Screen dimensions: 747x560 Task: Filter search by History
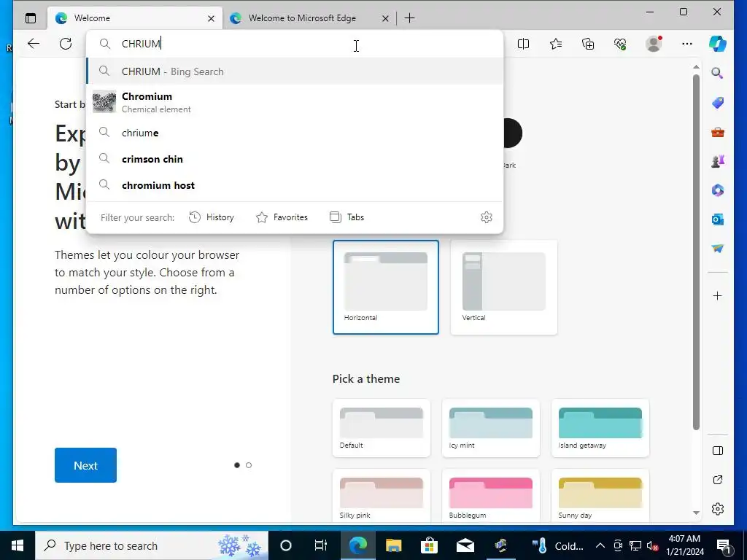[x=212, y=217]
